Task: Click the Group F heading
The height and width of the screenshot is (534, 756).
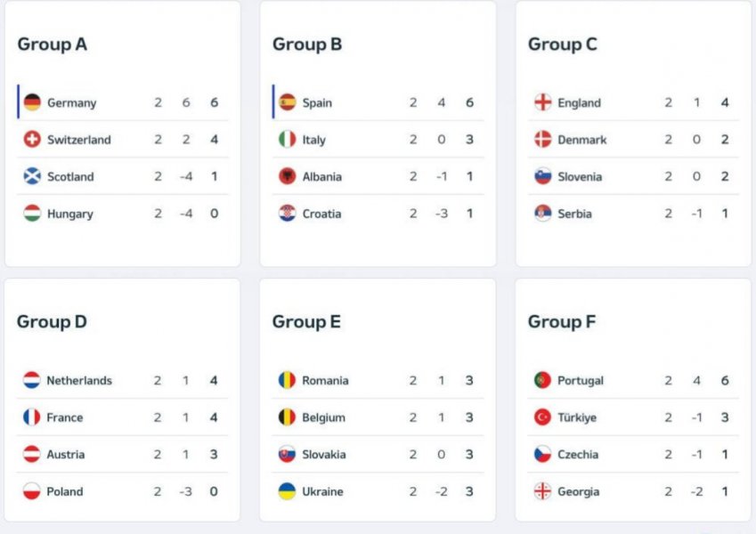Action: click(561, 322)
